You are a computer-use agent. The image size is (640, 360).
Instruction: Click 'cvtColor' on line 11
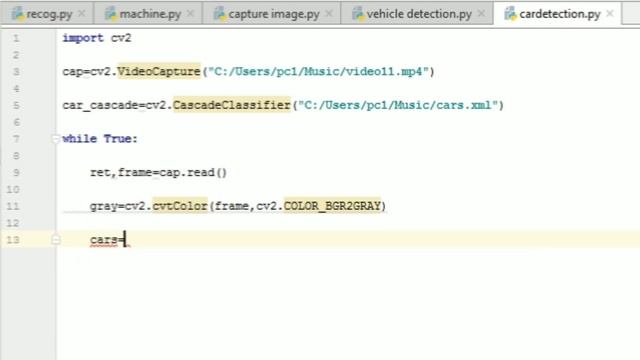(x=180, y=206)
